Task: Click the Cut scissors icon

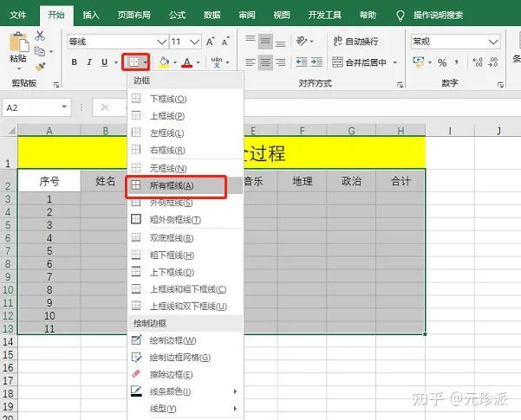Action: coord(40,36)
